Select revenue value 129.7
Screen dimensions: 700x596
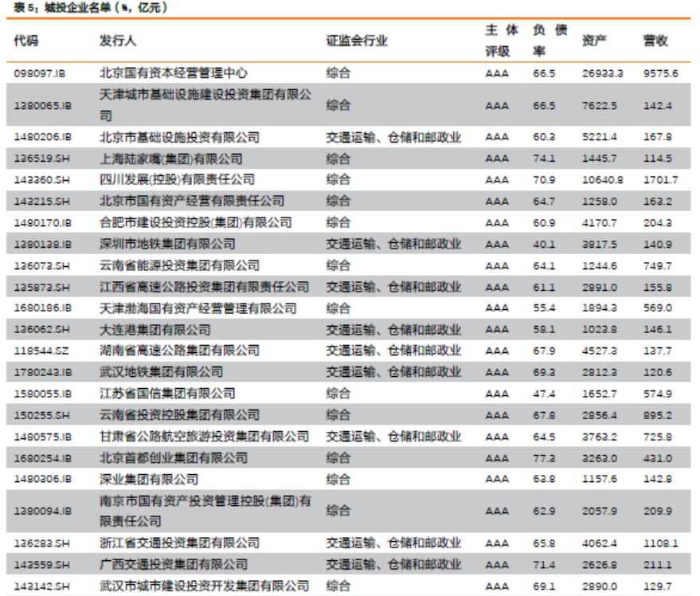point(658,586)
